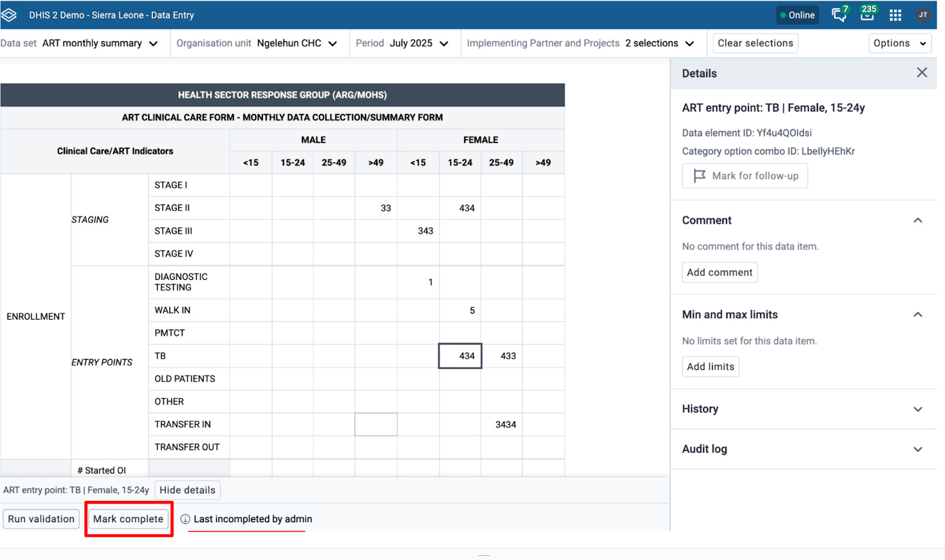Open the interpretations inbox icon showing 235
The height and width of the screenshot is (560, 945).
[867, 15]
